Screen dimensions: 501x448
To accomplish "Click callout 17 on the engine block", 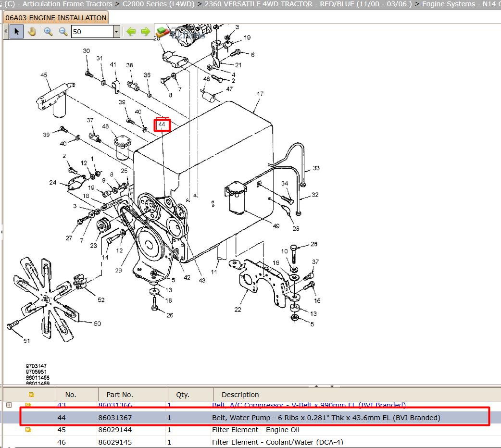I will tap(260, 94).
